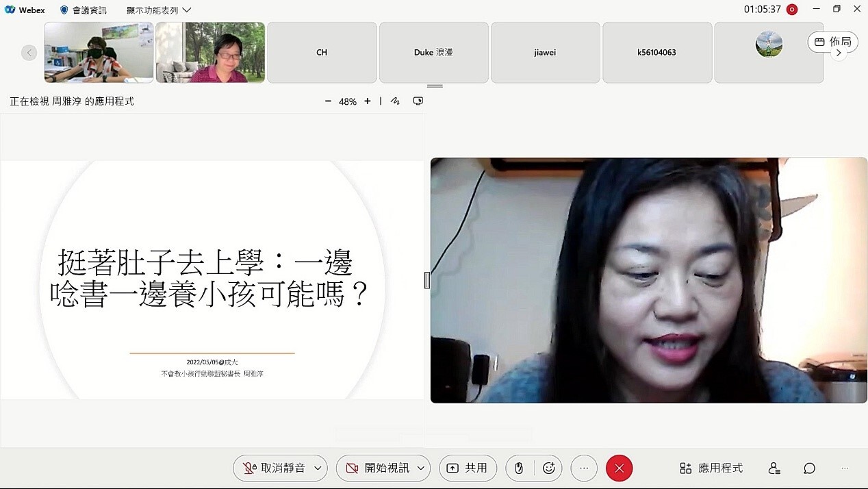Select participant tile Duke 浪漫

coord(433,52)
